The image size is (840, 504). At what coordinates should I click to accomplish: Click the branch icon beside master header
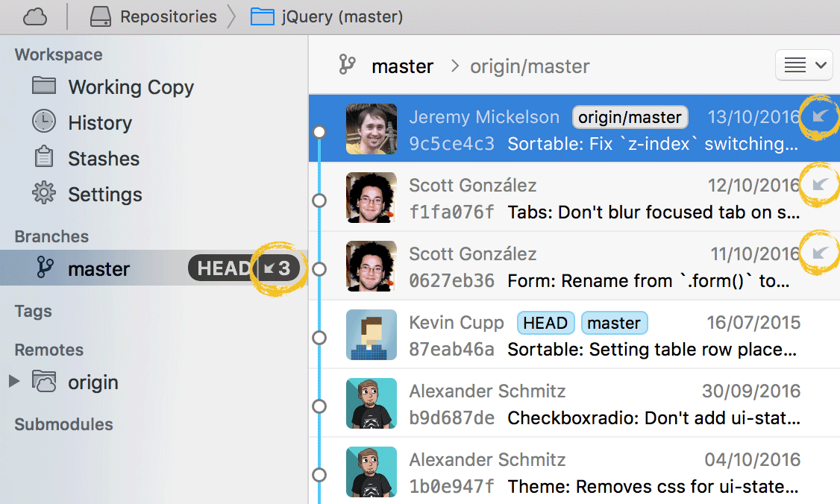(347, 66)
